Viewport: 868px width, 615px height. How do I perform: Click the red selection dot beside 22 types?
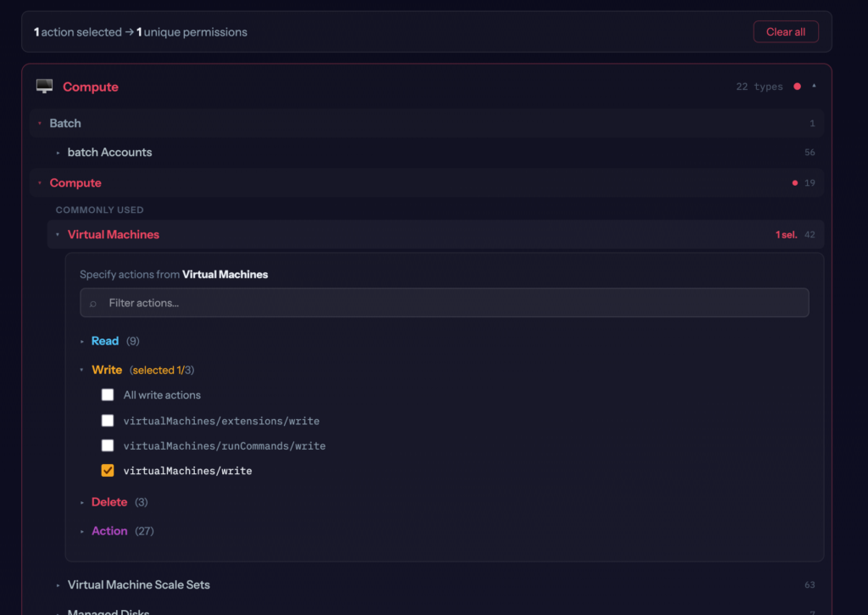(x=797, y=87)
